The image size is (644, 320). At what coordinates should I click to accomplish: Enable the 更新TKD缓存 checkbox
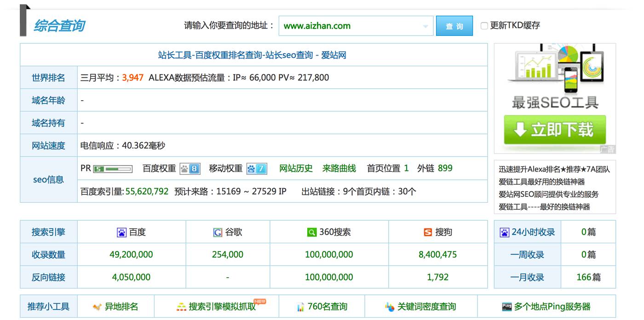click(484, 26)
